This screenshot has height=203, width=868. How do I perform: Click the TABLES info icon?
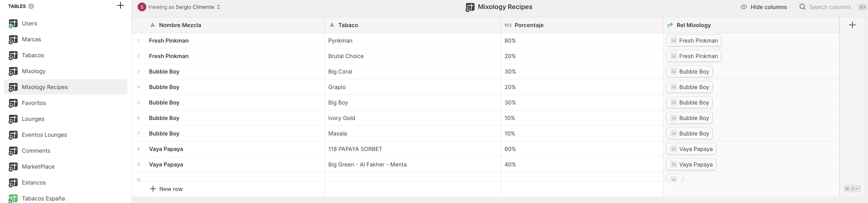tap(31, 6)
